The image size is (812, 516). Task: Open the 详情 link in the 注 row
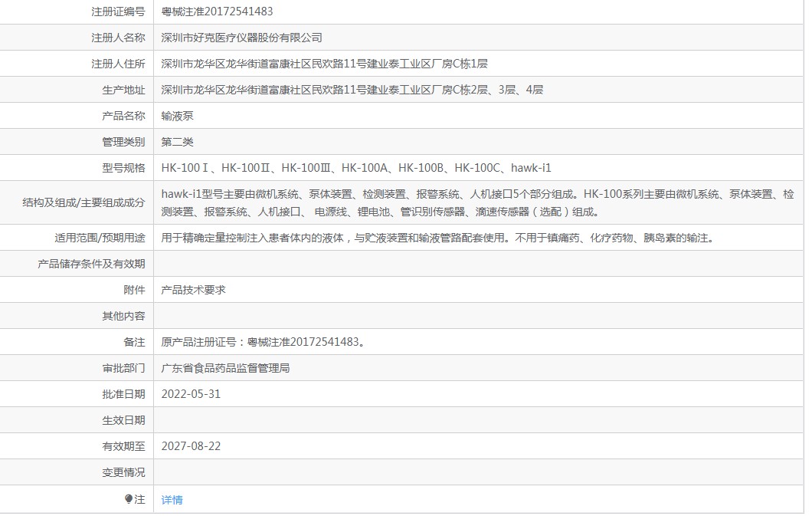pyautogui.click(x=172, y=500)
